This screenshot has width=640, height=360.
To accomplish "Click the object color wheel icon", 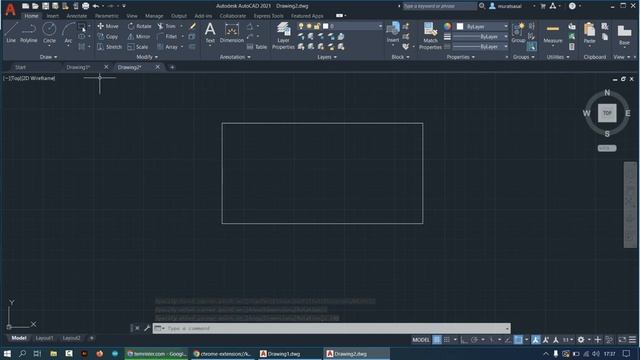I will click(447, 26).
